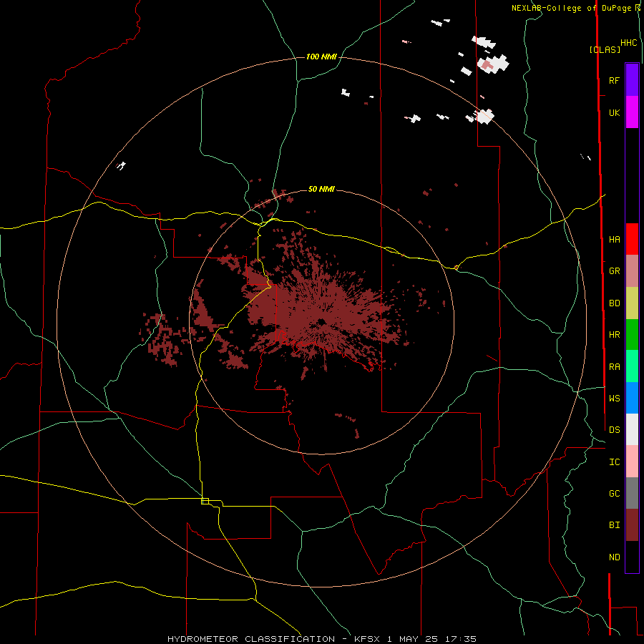Image resolution: width=644 pixels, height=644 pixels.
Task: Click the GC legend label
Action: click(614, 494)
